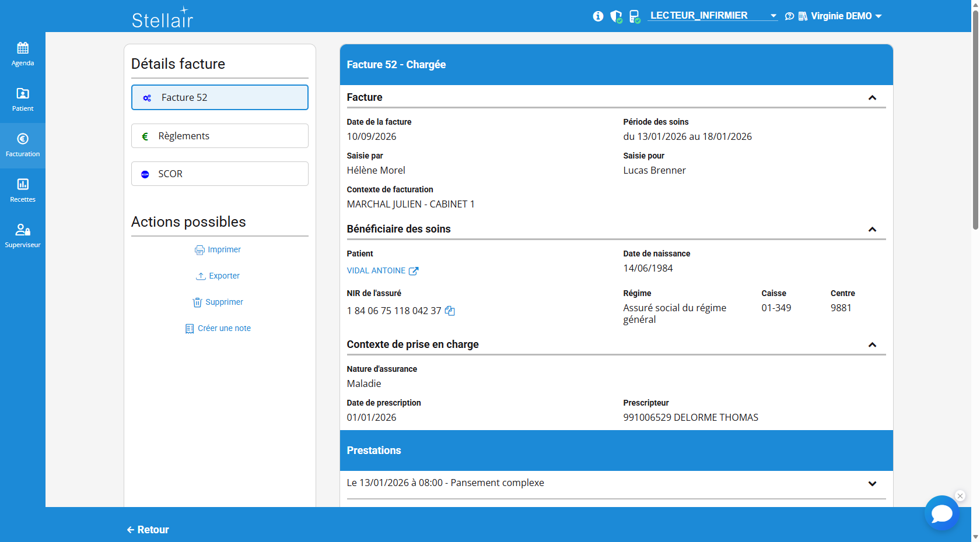Click the information icon in header
Screen dimensions: 980x542
pos(598,16)
